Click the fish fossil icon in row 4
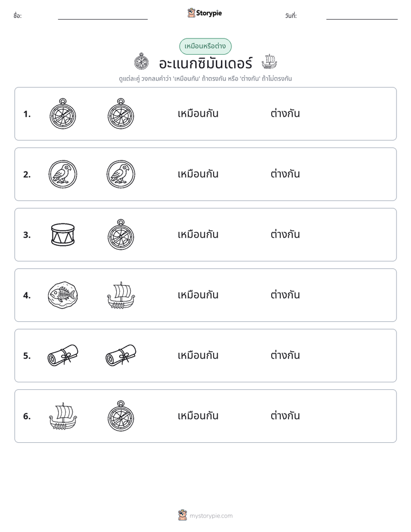Image resolution: width=411 pixels, height=532 pixels. [x=63, y=295]
